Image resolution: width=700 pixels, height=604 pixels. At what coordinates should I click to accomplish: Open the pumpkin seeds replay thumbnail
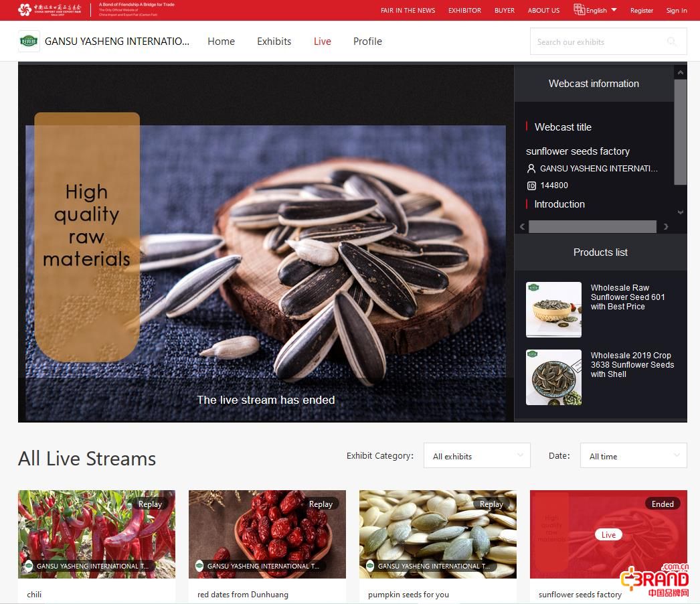coord(438,534)
